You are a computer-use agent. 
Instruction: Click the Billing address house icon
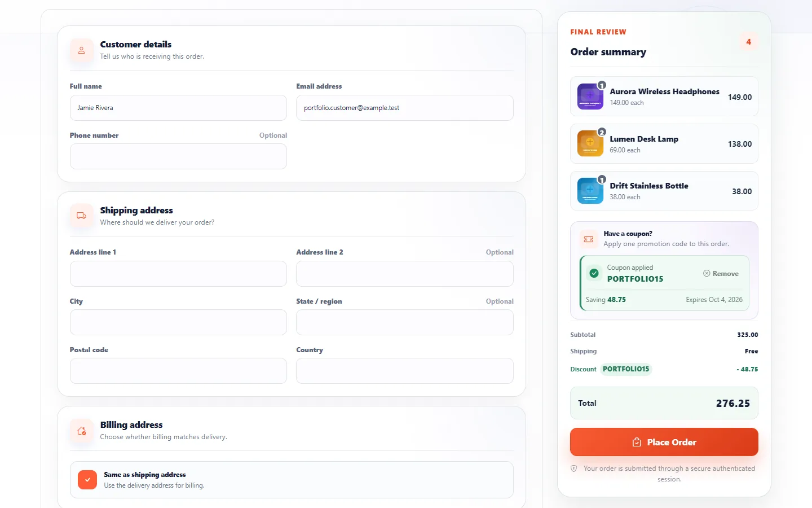(82, 431)
